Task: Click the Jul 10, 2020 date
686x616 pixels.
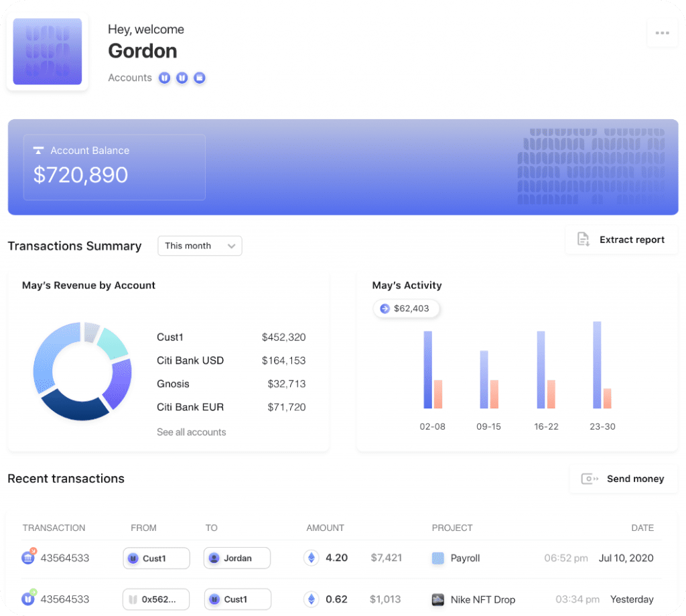Action: [626, 558]
